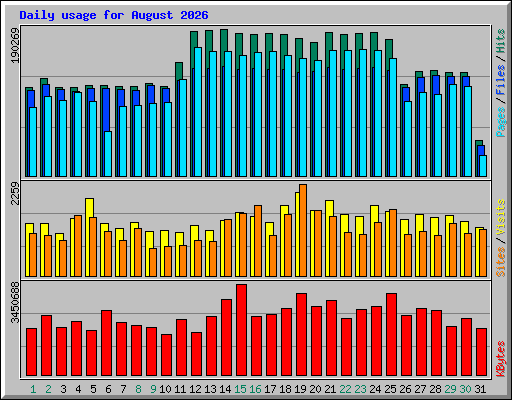Screen dimensions: 512x400
Task: Click the cyan Pages bar for day 26
Action: (408, 139)
